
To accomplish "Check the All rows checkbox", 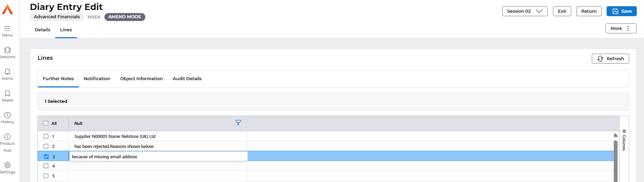I will [46, 123].
